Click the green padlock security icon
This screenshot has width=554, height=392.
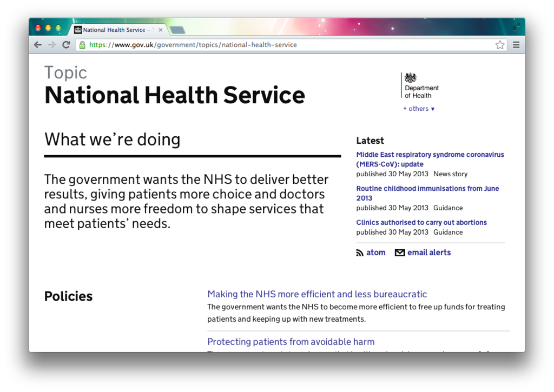coord(82,45)
